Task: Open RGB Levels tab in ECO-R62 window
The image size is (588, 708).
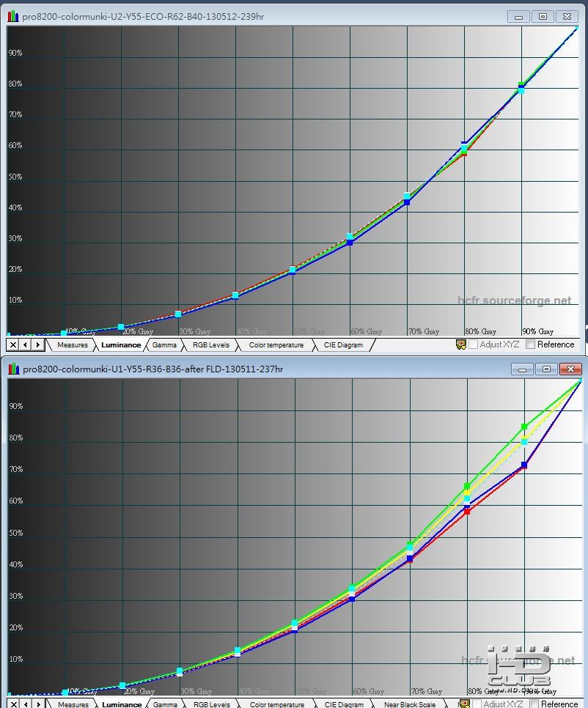Action: (211, 345)
